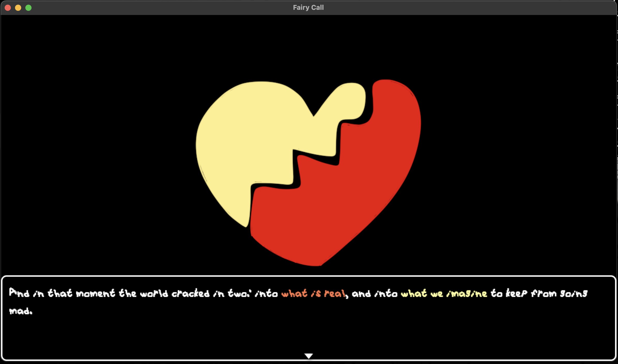Click the "Fairy Call" window title
This screenshot has width=618, height=364.
point(308,7)
